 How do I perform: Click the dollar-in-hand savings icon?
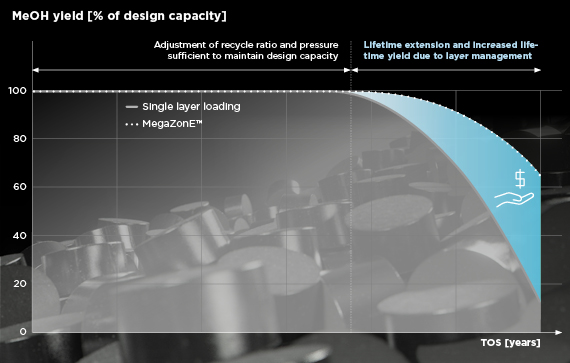click(x=514, y=188)
